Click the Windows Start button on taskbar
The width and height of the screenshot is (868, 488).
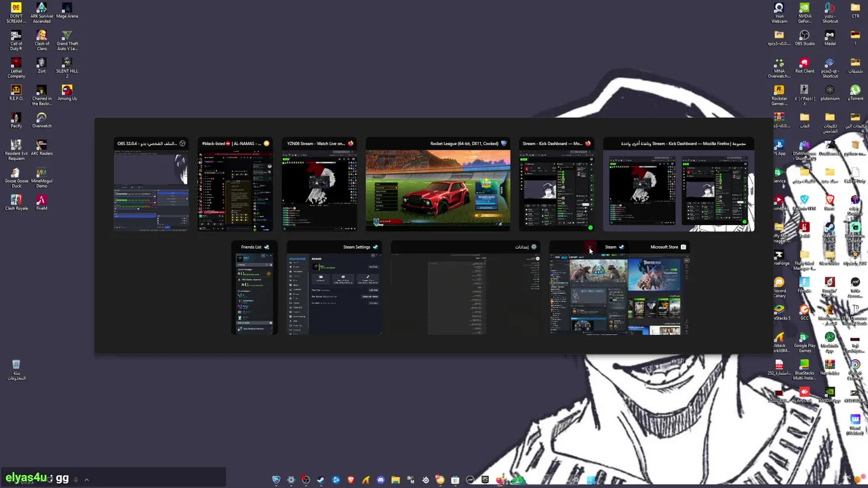pos(591,480)
